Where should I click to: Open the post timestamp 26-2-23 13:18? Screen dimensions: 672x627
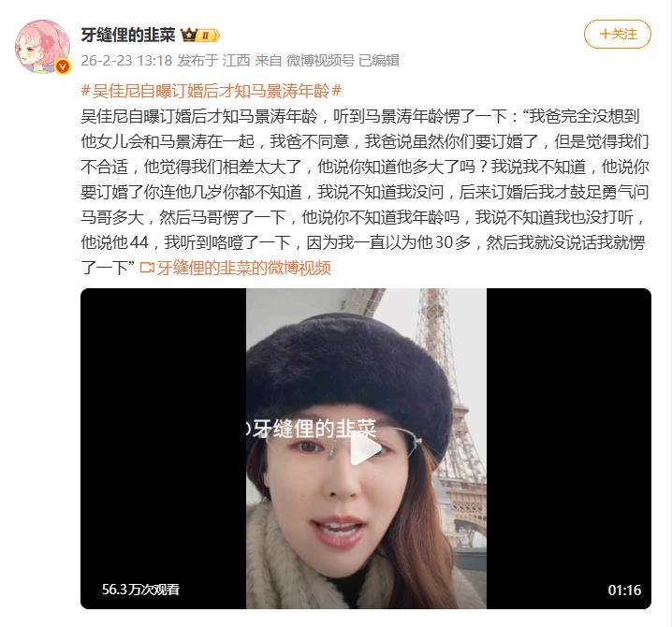pos(126,61)
